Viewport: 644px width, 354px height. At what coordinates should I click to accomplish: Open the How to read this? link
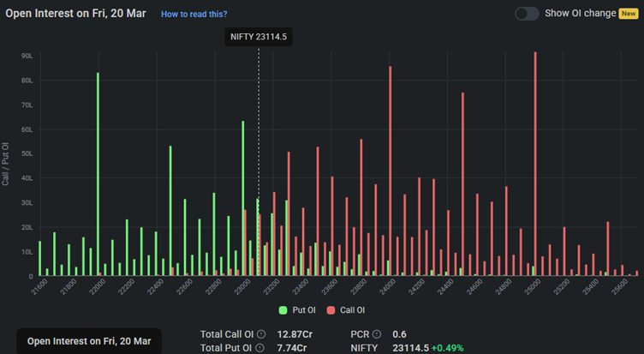click(x=194, y=15)
